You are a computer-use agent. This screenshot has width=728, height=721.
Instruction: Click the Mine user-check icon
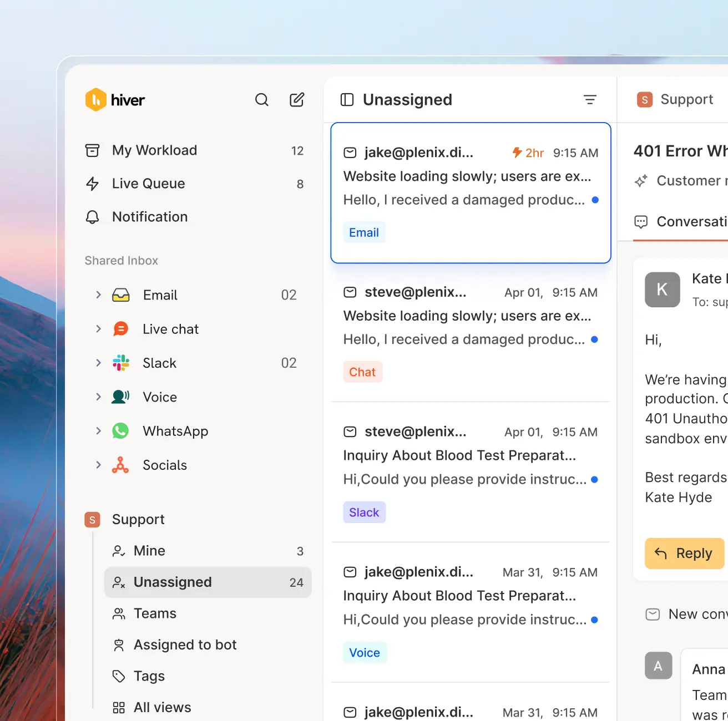click(119, 551)
